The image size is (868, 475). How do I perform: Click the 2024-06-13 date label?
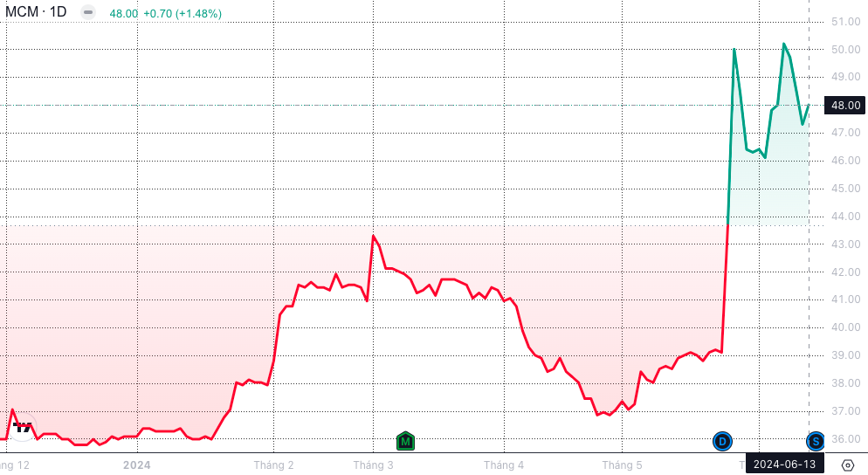[784, 465]
